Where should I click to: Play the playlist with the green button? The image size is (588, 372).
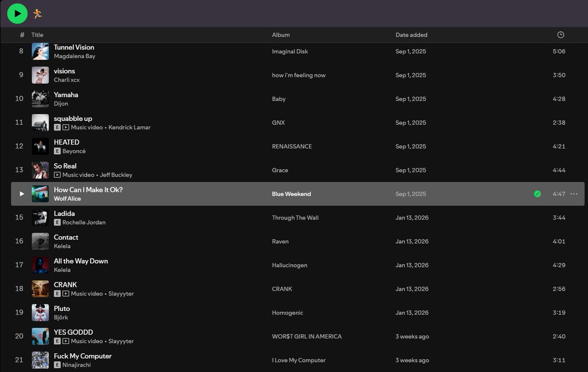pyautogui.click(x=17, y=13)
